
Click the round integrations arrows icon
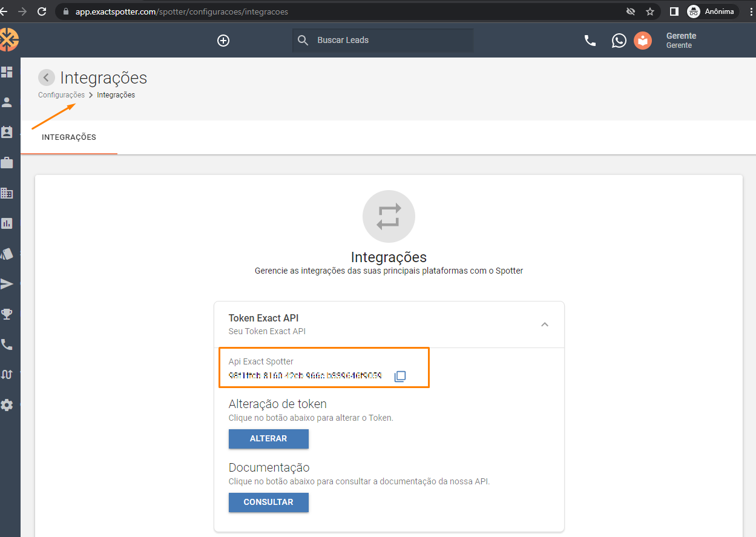pyautogui.click(x=389, y=217)
